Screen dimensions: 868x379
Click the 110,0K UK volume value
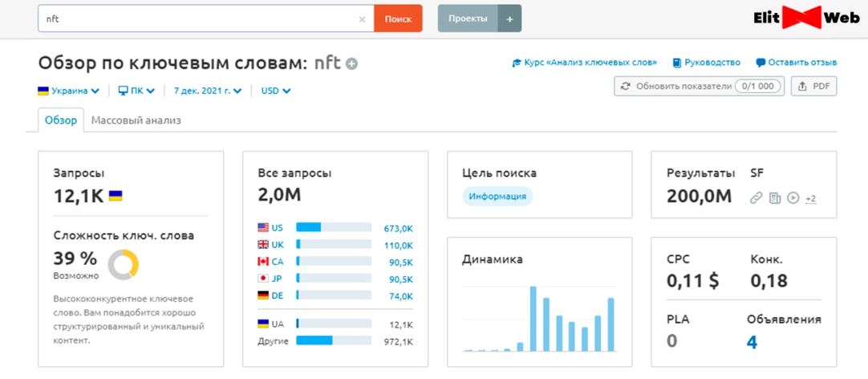tap(399, 246)
